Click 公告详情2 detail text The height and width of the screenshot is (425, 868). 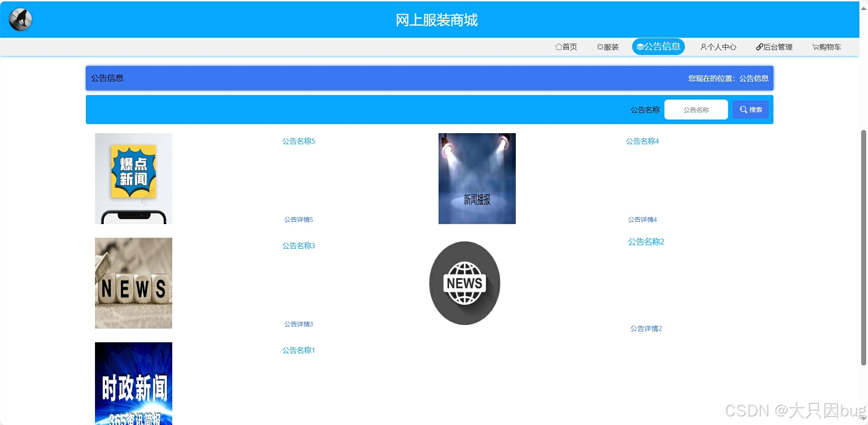tap(646, 328)
